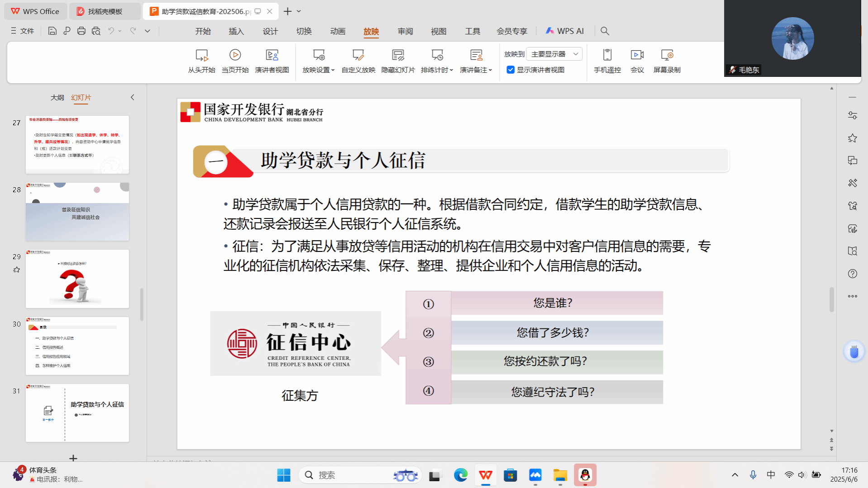Select slide 28 thumbnail
Image resolution: width=868 pixels, height=488 pixels.
(77, 211)
